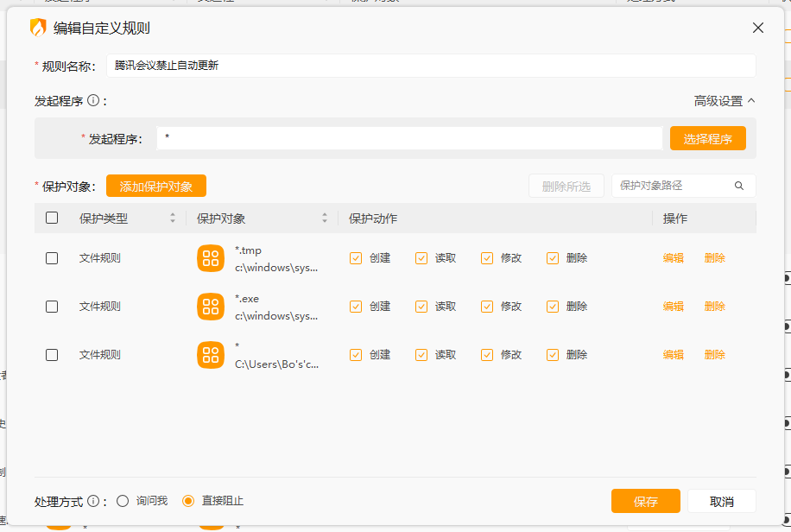
Task: Click the 规则名称 input field
Action: [431, 66]
